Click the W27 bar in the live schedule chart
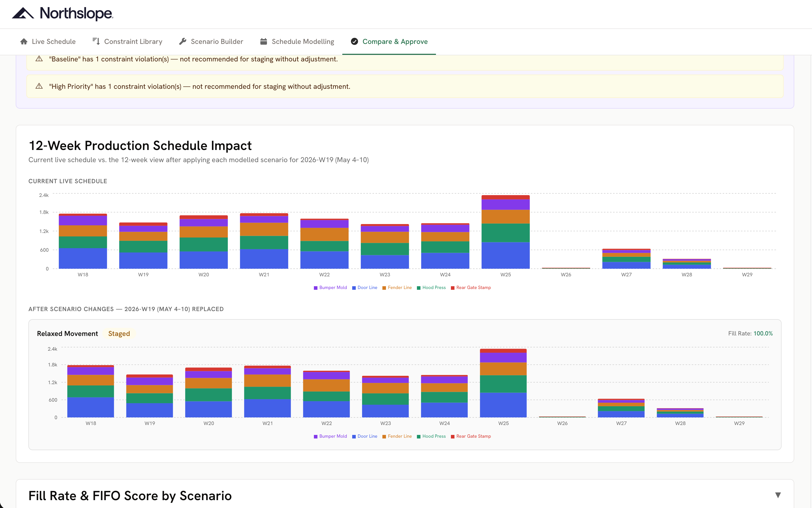Image resolution: width=812 pixels, height=508 pixels. [626, 259]
